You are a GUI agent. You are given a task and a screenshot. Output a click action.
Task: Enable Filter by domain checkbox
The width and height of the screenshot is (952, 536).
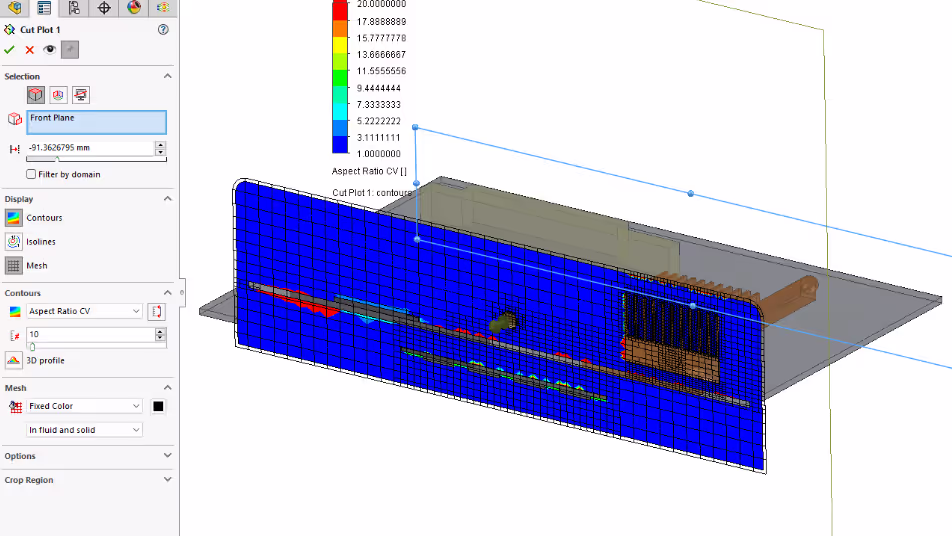[x=31, y=174]
